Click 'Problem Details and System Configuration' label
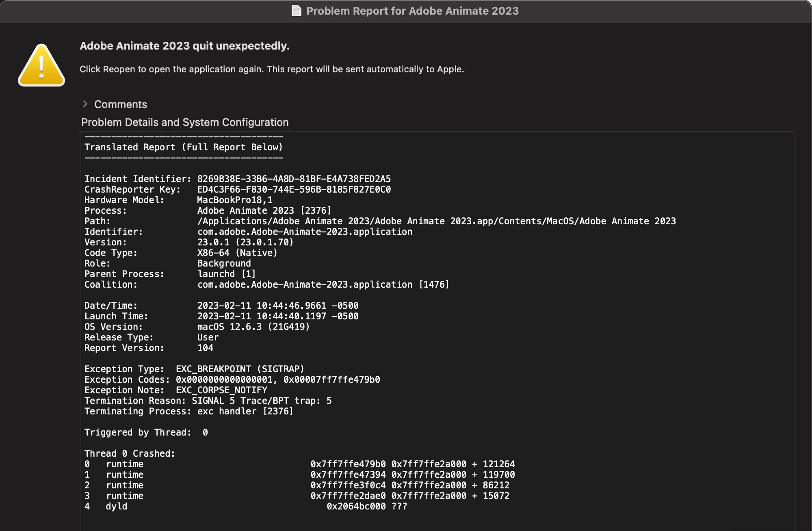This screenshot has width=812, height=531. [x=185, y=122]
